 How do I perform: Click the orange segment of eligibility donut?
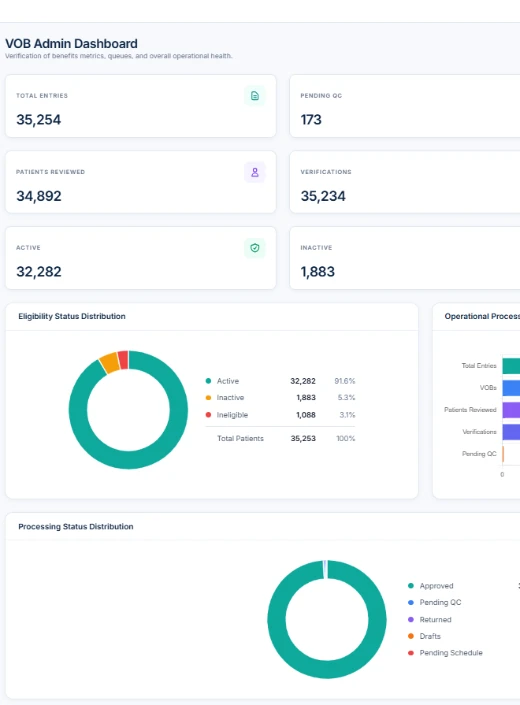[110, 362]
